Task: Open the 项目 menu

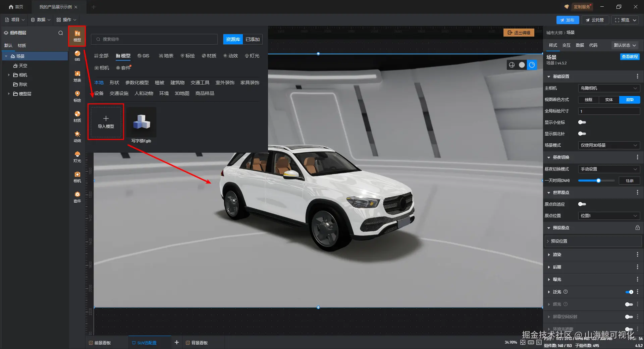Action: pos(15,20)
